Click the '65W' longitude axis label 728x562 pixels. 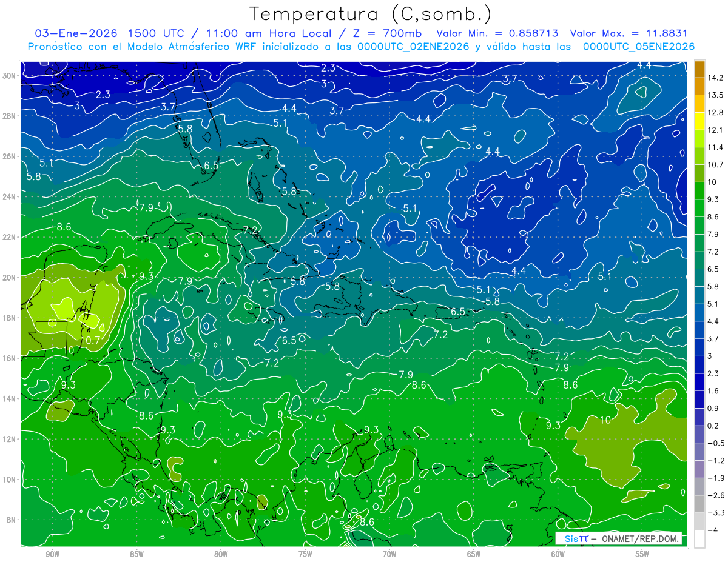[x=474, y=554]
